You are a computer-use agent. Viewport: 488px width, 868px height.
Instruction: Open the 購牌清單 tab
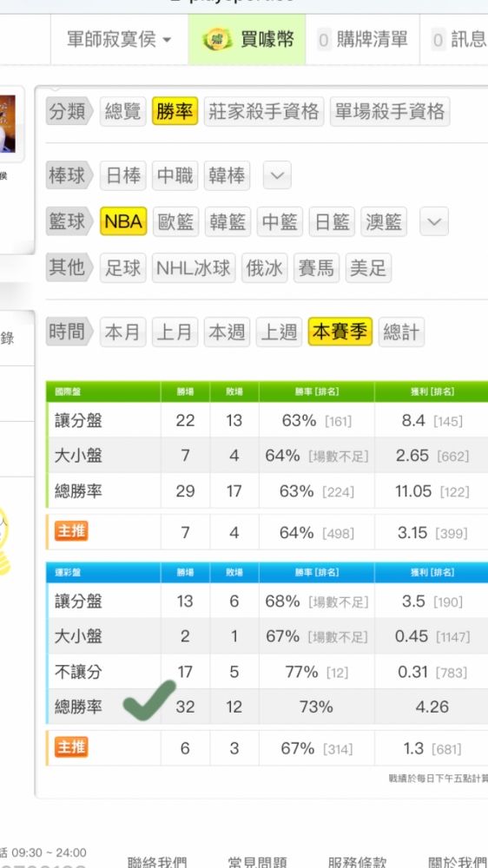(x=362, y=40)
